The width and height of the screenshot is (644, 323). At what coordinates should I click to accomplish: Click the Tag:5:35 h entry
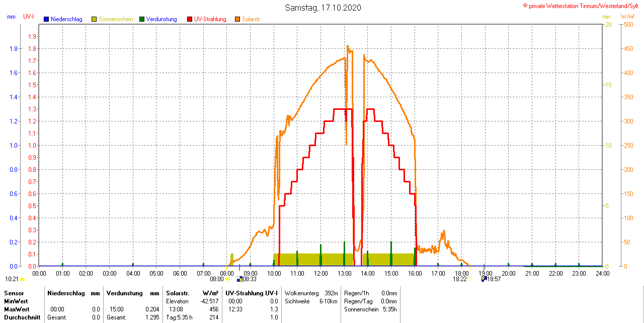(179, 317)
